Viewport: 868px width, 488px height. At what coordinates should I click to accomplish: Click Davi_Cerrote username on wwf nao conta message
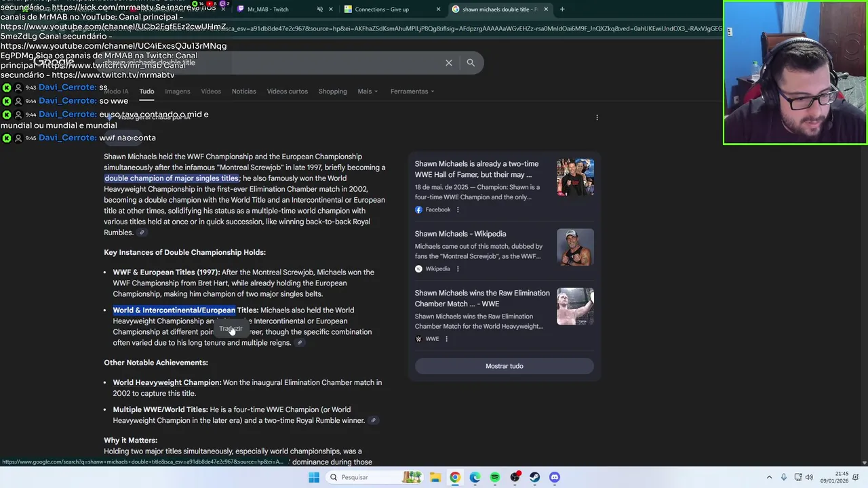click(x=67, y=138)
